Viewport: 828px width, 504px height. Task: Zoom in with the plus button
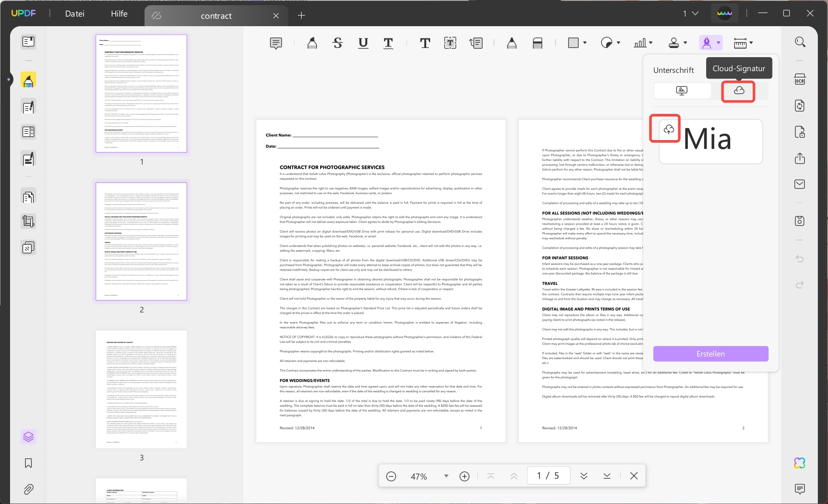(x=465, y=476)
